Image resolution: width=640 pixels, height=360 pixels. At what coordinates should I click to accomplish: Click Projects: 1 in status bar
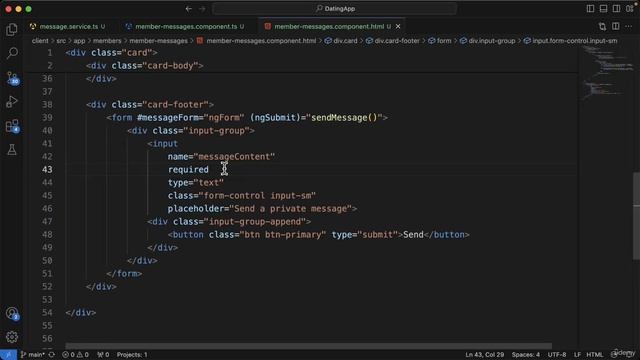pos(132,355)
